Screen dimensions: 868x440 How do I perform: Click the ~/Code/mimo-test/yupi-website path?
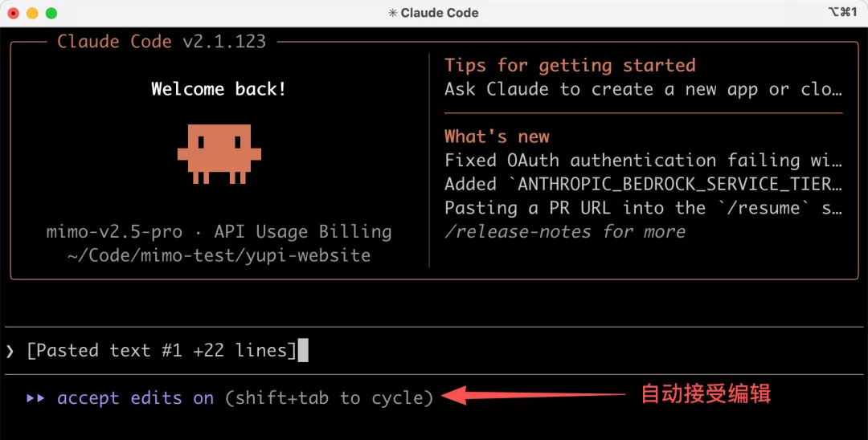(219, 256)
